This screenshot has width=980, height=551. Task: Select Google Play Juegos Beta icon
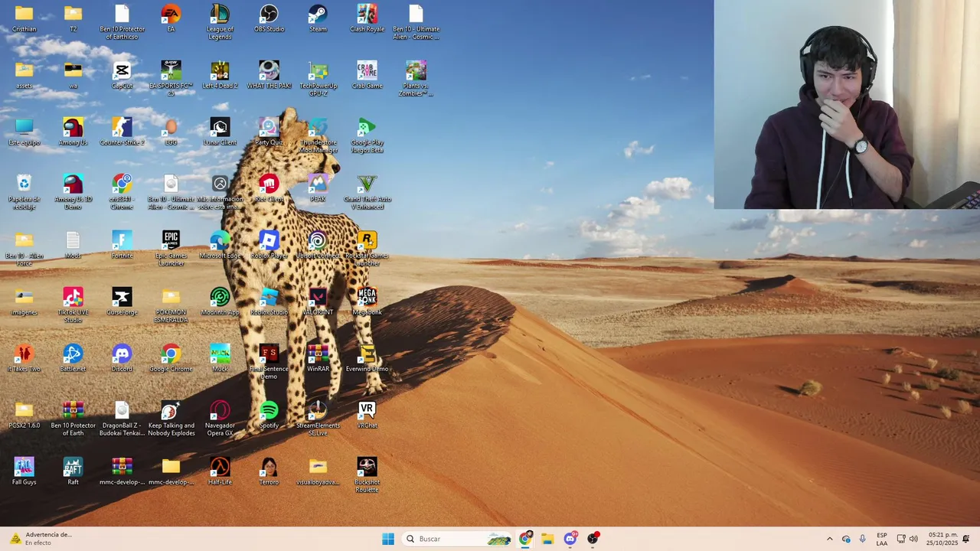coord(367,135)
